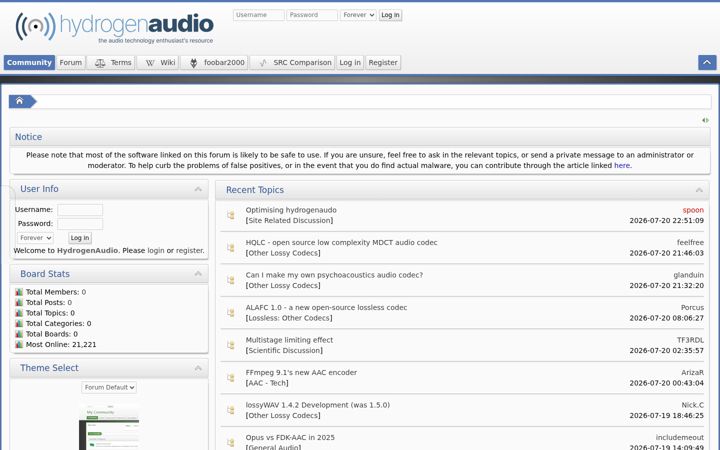Open topic 'Optimising hydrogenaudo'
The height and width of the screenshot is (450, 720).
[x=291, y=210]
